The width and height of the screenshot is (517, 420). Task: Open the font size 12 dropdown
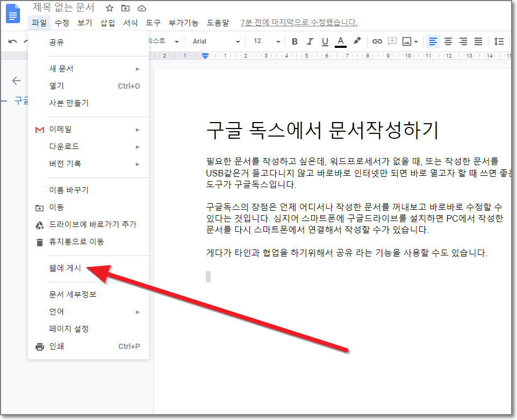click(x=267, y=41)
